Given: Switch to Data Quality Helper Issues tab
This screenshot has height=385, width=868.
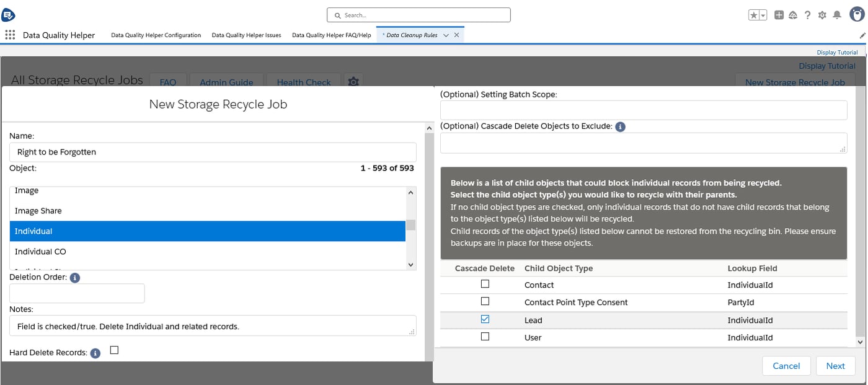Looking at the screenshot, I should click(246, 35).
